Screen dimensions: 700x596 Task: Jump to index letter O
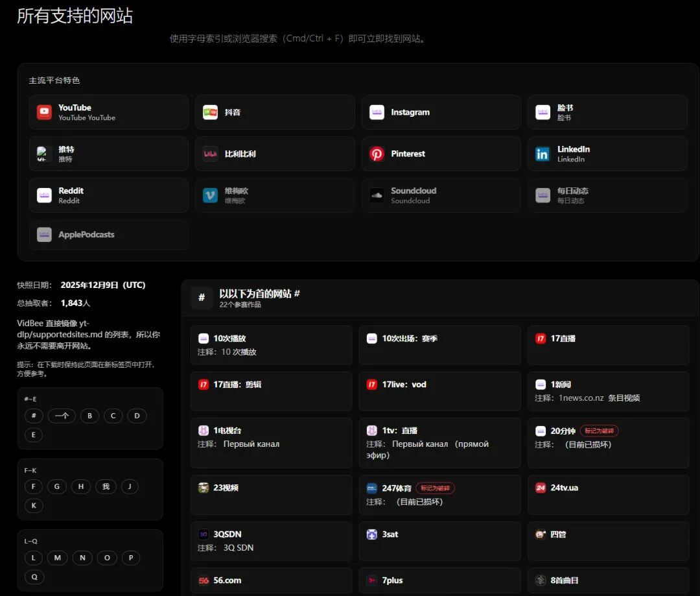pyautogui.click(x=107, y=558)
